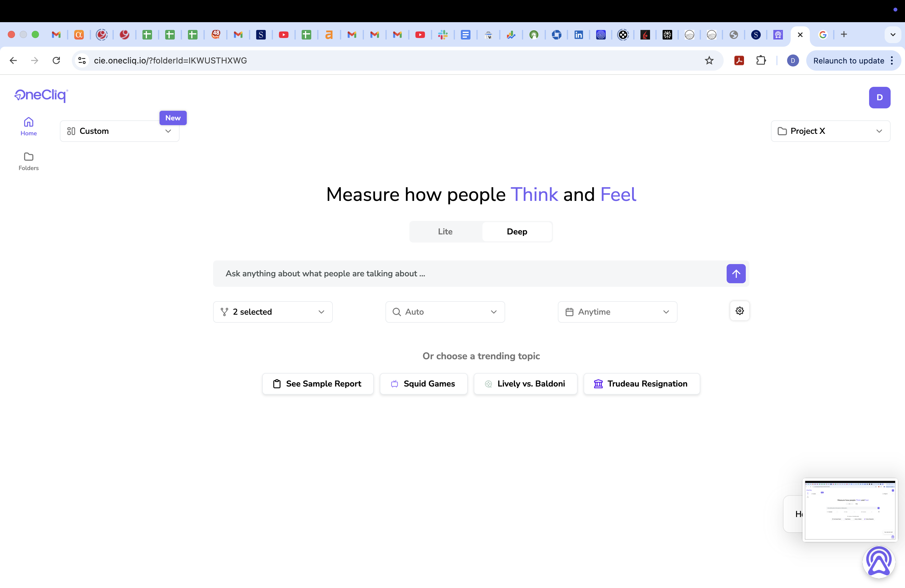Bookmark this page with star icon
The height and width of the screenshot is (588, 905).
[709, 60]
